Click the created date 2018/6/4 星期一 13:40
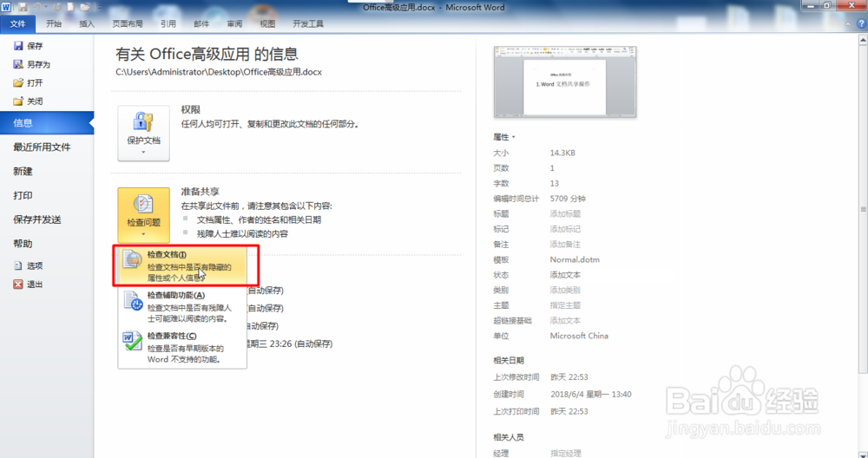 pyautogui.click(x=590, y=395)
